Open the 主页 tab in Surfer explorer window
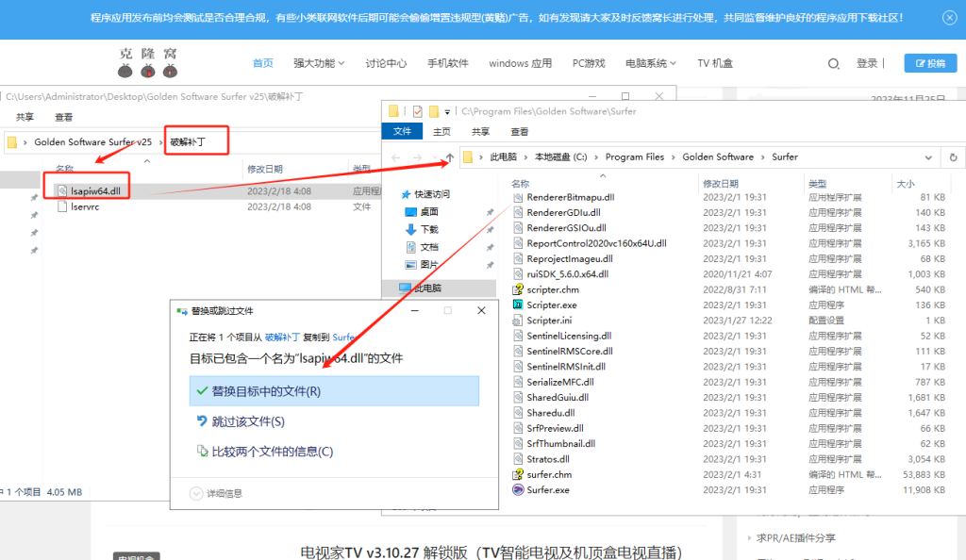The width and height of the screenshot is (966, 560). pyautogui.click(x=441, y=132)
